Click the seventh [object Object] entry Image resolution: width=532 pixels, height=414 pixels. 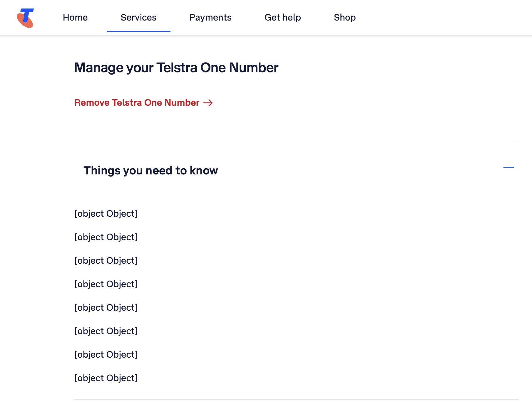point(106,354)
